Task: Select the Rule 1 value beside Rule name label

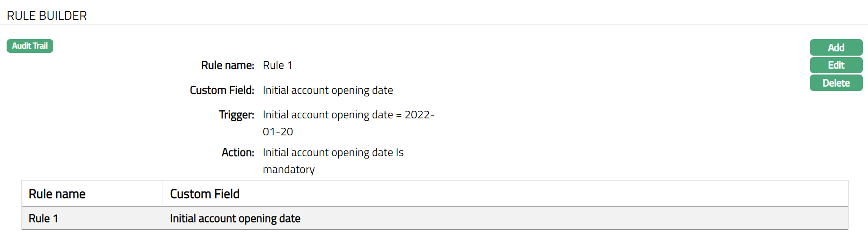Action: point(277,65)
